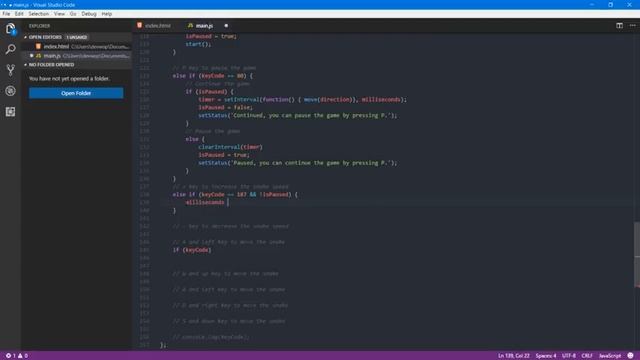The height and width of the screenshot is (360, 640).
Task: Click 'if (keyCode)' code on line 145
Action: tap(192, 250)
